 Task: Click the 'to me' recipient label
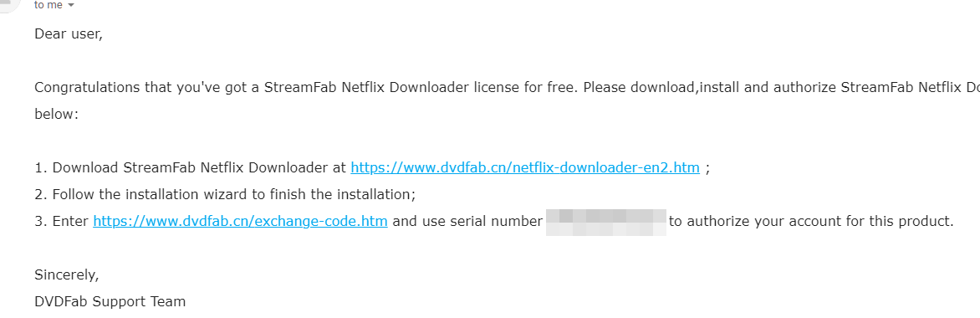pos(48,5)
